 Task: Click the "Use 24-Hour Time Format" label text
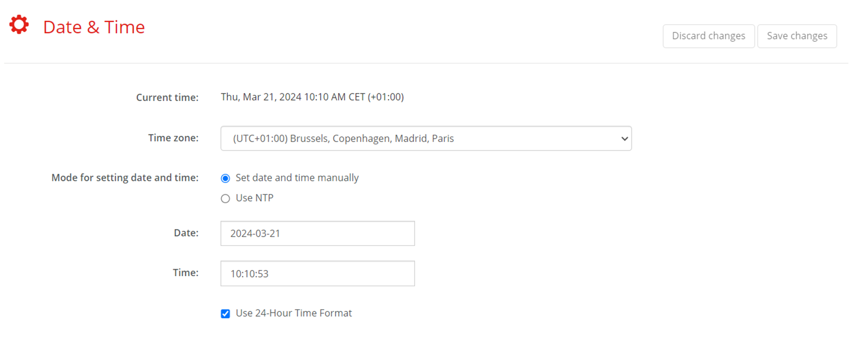coord(294,313)
